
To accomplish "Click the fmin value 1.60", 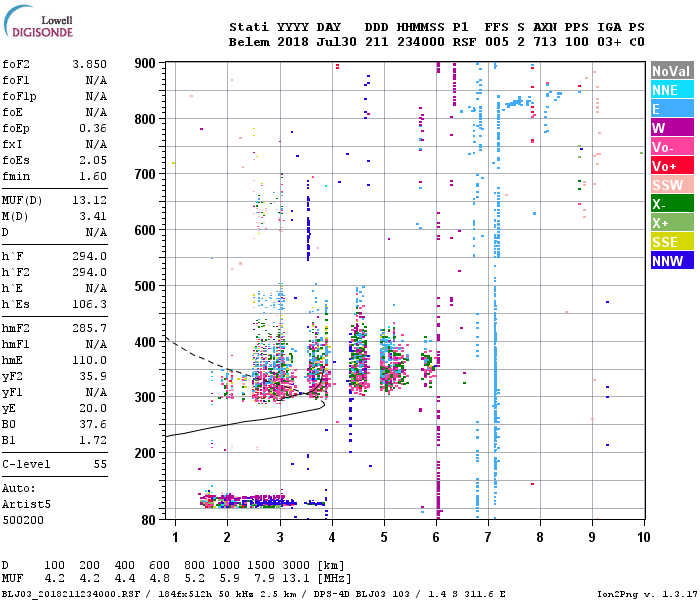I will click(93, 176).
